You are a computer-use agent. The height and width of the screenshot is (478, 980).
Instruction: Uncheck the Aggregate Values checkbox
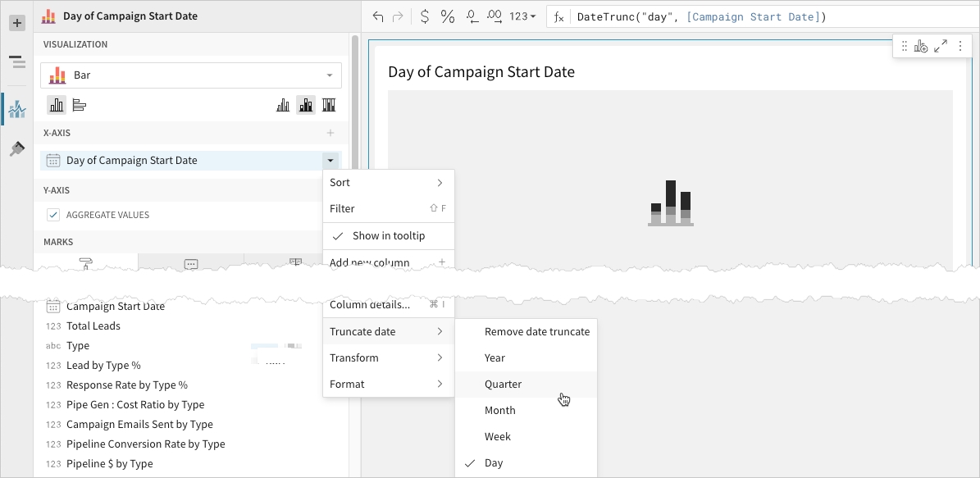pyautogui.click(x=53, y=215)
